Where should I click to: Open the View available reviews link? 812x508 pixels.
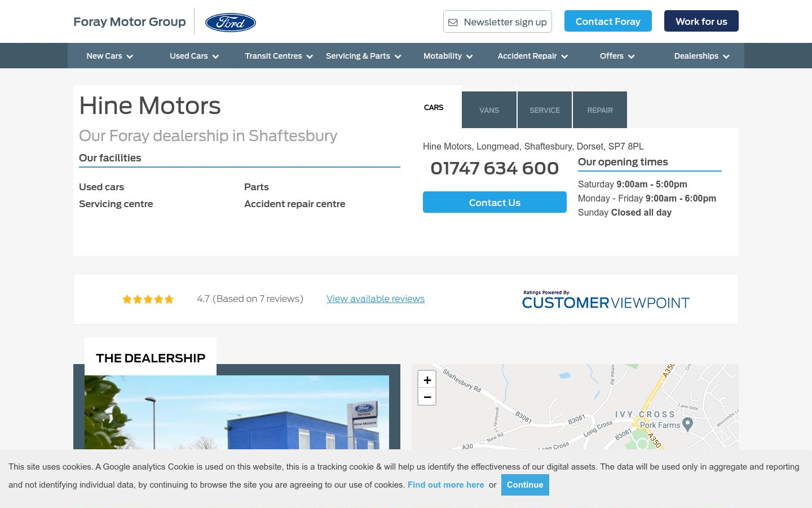pos(376,299)
